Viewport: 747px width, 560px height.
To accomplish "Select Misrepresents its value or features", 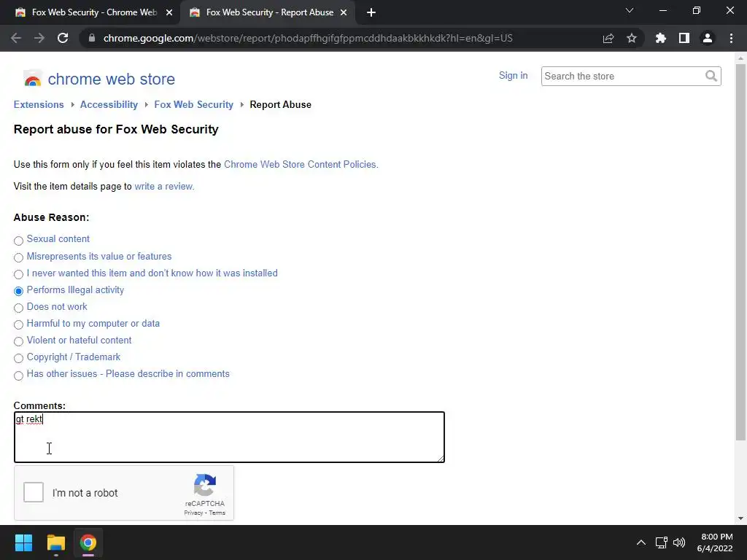I will pyautogui.click(x=18, y=257).
